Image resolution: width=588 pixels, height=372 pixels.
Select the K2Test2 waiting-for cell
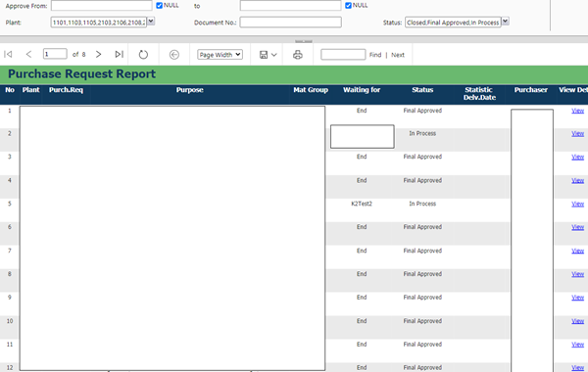[362, 204]
